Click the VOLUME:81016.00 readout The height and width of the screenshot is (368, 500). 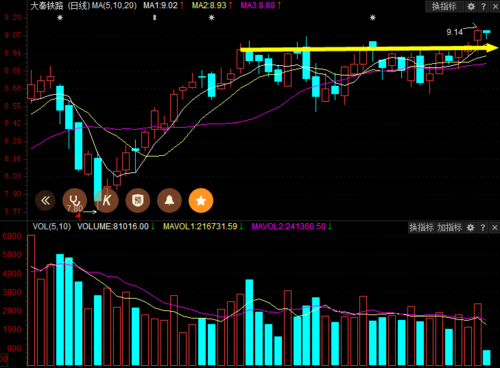point(113,227)
